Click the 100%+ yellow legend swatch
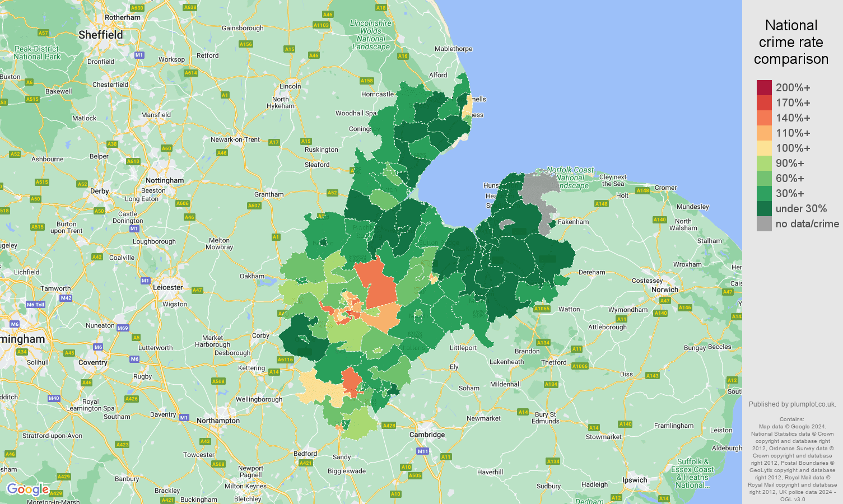 click(x=764, y=148)
